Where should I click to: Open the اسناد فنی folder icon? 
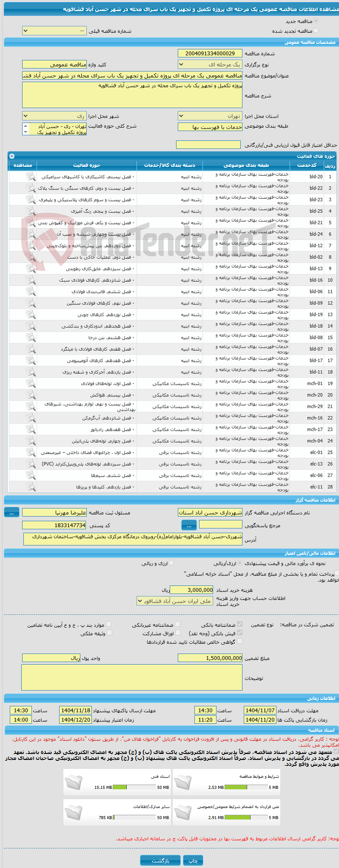pyautogui.click(x=74, y=782)
